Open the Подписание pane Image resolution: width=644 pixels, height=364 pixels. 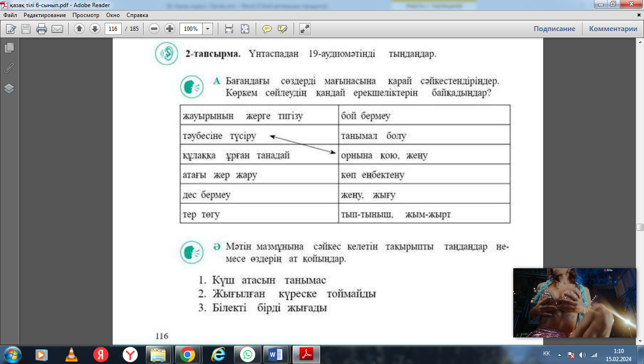pos(555,29)
